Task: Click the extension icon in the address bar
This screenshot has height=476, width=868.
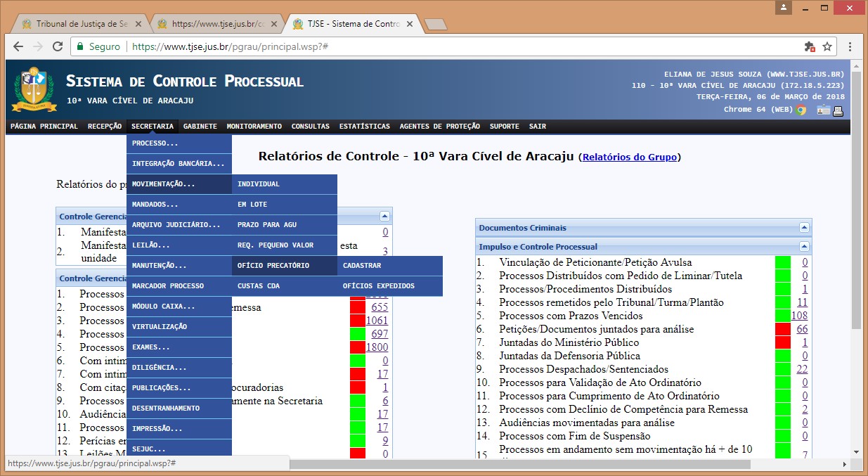Action: click(x=809, y=46)
